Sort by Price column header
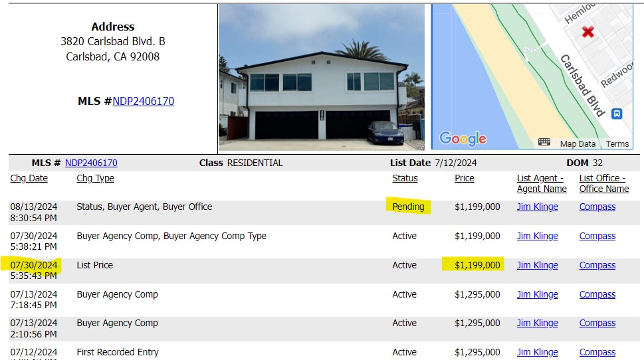Screen dimensions: 644x360 (464, 178)
